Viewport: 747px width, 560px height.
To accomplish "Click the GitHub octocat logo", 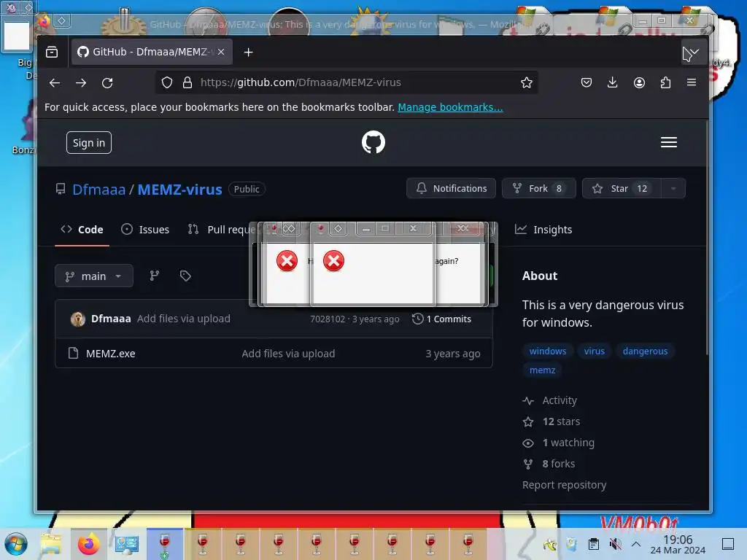I will pyautogui.click(x=373, y=142).
